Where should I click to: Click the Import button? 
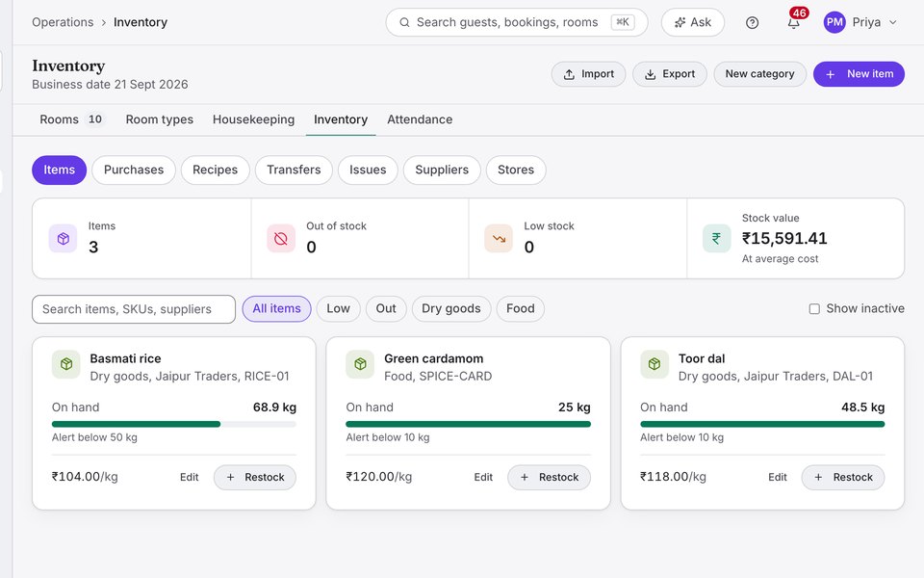coord(589,74)
